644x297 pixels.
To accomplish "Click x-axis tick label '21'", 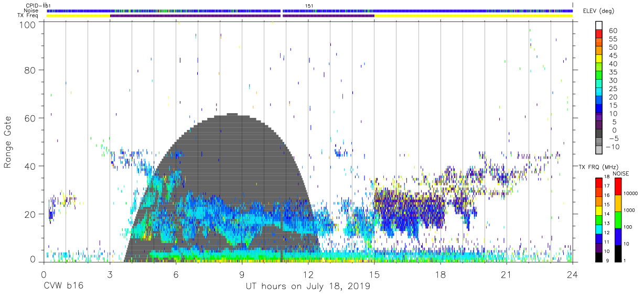I will coord(507,274).
